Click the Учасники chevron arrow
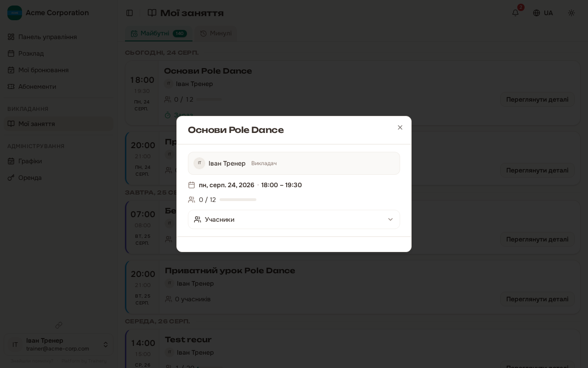The width and height of the screenshot is (588, 368). [x=390, y=219]
